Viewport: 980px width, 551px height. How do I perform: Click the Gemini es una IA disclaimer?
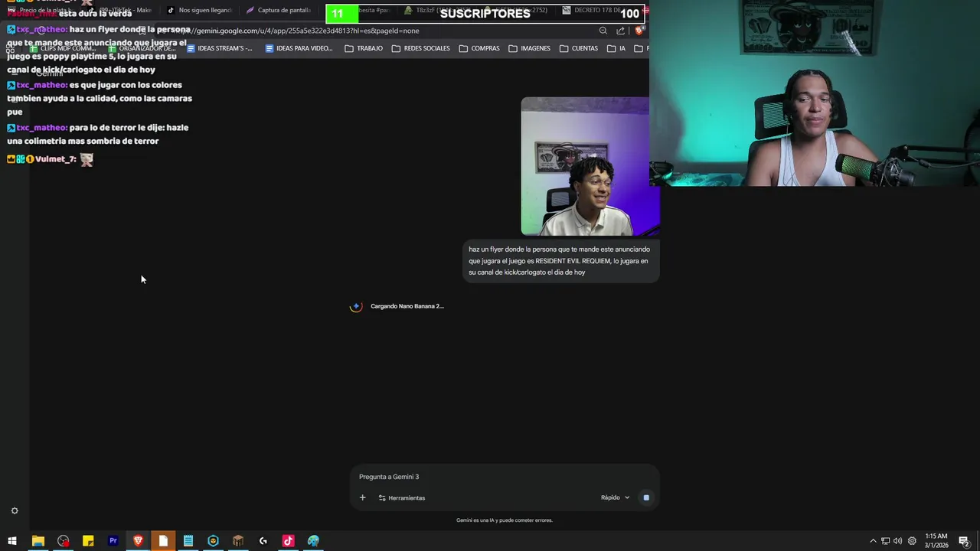[x=505, y=520]
